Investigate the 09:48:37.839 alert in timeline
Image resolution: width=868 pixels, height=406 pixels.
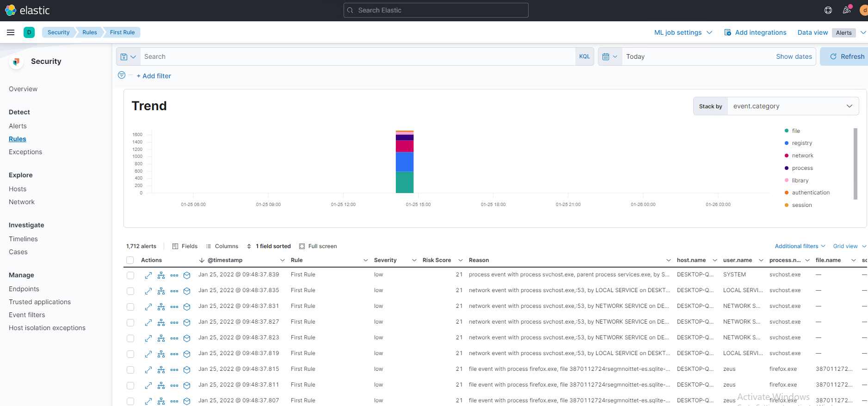(x=187, y=275)
